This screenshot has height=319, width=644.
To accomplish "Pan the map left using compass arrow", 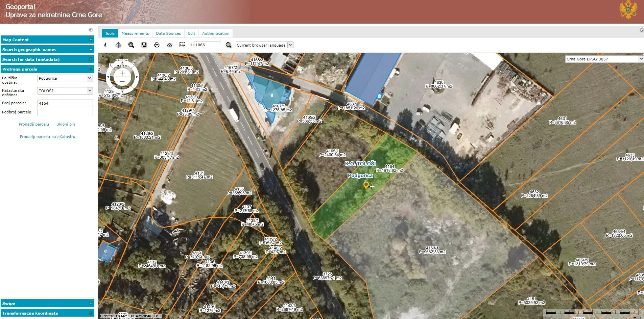I will [108, 77].
